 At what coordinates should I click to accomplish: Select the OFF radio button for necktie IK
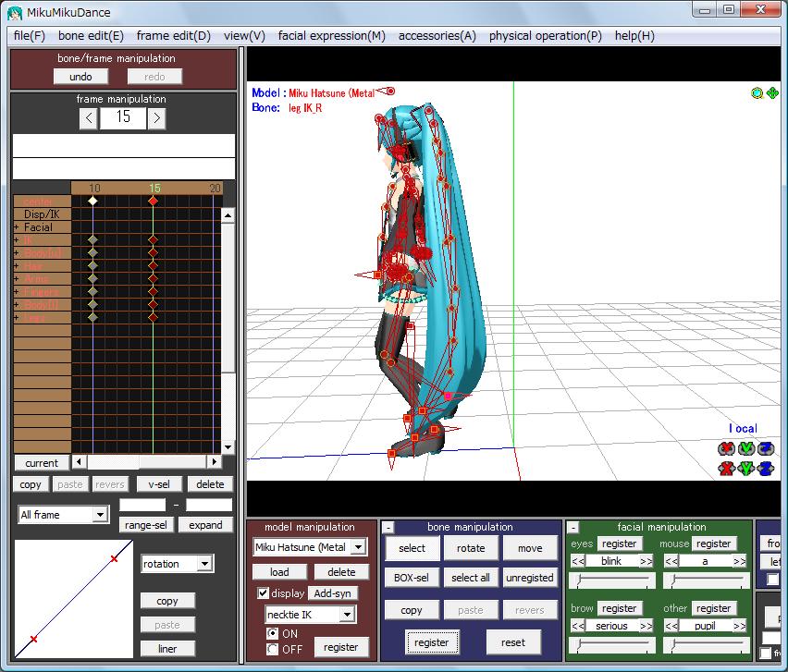(272, 650)
